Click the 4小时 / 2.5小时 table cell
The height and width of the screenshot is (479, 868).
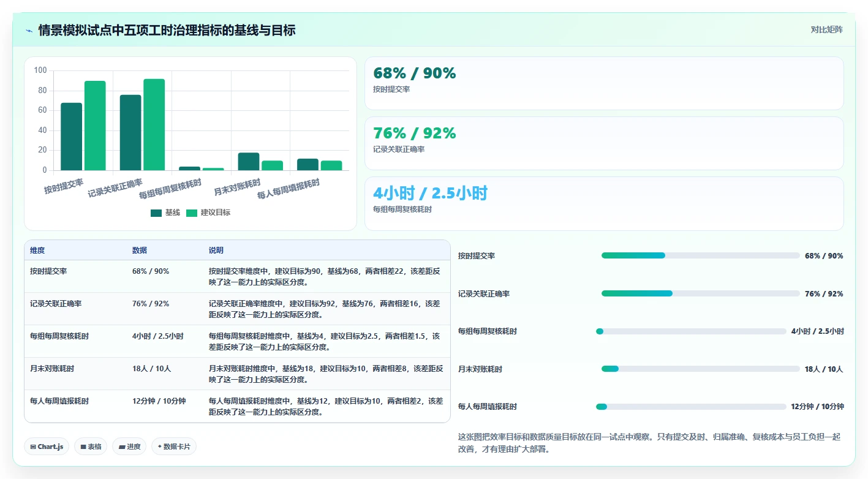point(157,336)
